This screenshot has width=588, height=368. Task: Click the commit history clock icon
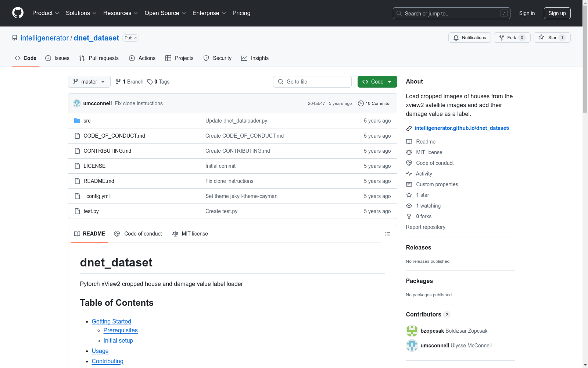pyautogui.click(x=361, y=103)
